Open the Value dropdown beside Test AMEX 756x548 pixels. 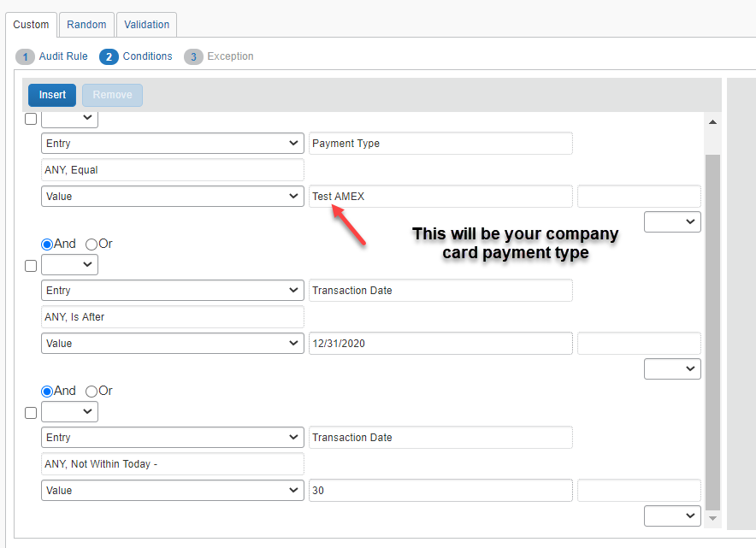point(172,197)
